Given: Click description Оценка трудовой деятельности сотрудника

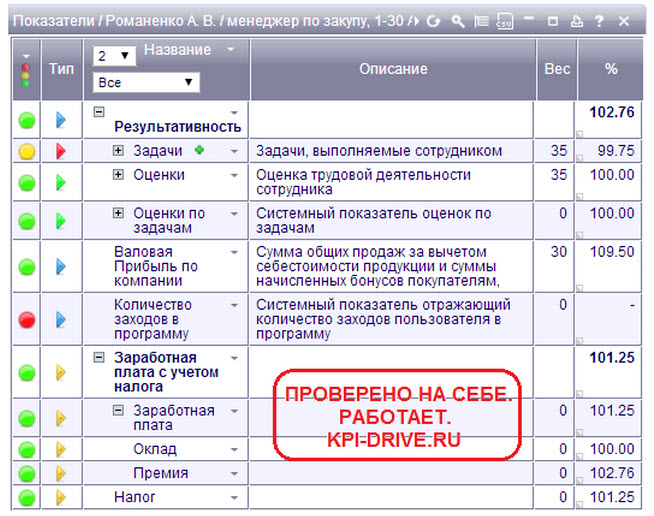Looking at the screenshot, I should click(363, 182).
